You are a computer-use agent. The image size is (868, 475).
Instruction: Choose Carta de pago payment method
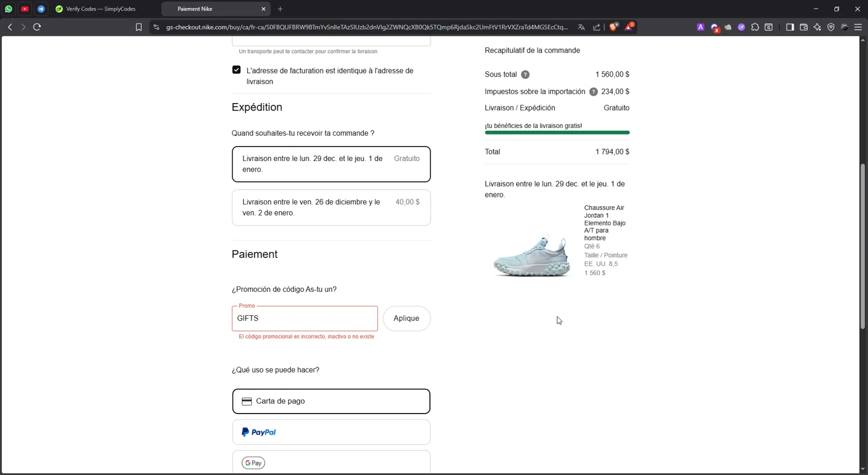[331, 401]
